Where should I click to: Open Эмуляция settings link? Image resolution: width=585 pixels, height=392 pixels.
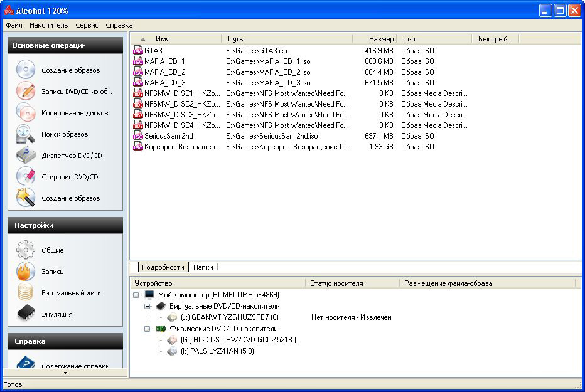coord(56,314)
